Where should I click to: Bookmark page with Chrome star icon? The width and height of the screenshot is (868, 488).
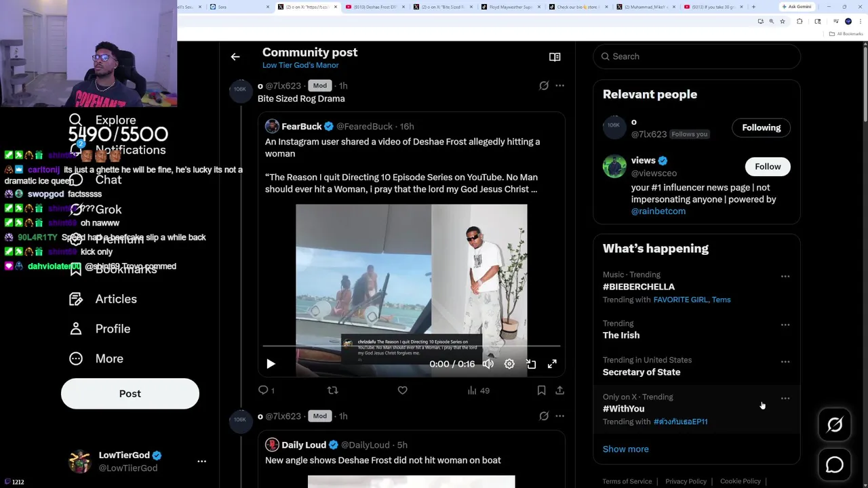(x=783, y=22)
